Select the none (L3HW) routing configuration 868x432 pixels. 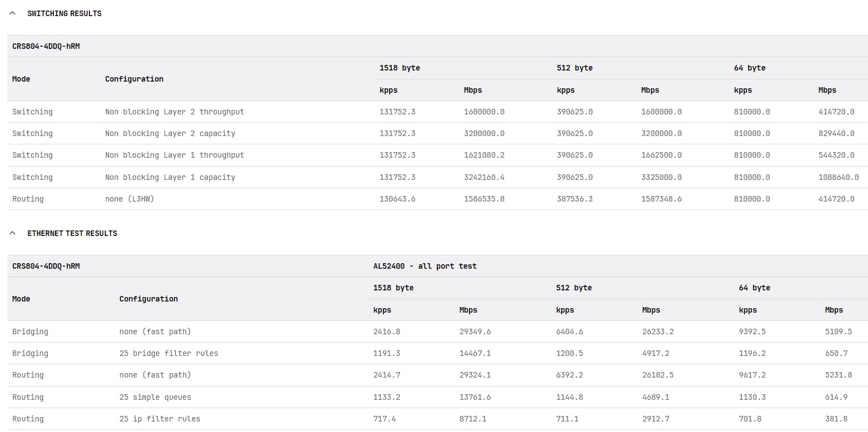(x=129, y=199)
